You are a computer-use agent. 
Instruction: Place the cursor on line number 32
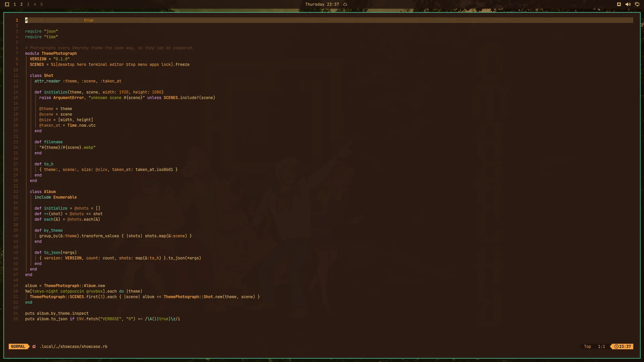(x=16, y=192)
